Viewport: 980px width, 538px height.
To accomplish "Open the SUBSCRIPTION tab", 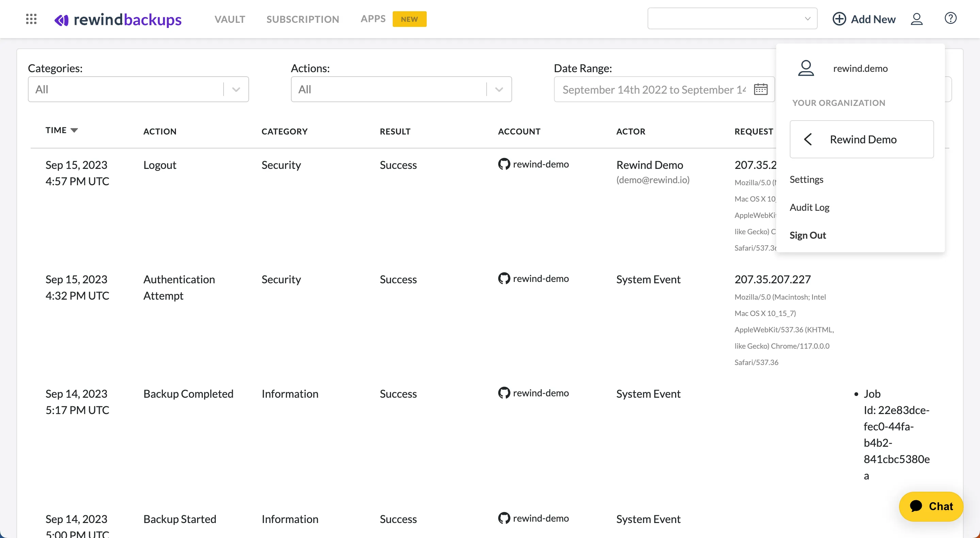I will coord(303,19).
